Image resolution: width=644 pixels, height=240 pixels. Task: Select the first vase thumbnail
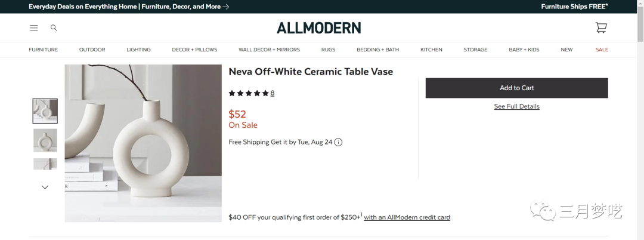45,111
